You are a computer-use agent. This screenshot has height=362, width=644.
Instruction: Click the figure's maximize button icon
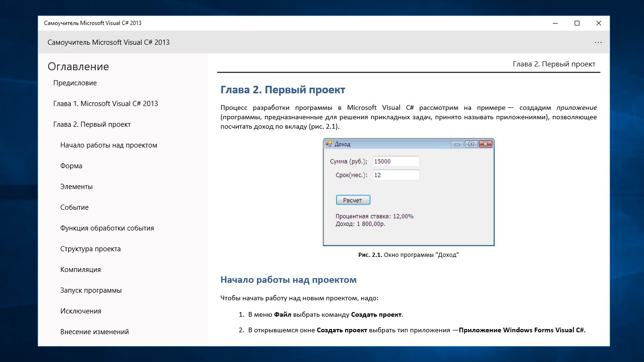pyautogui.click(x=471, y=144)
